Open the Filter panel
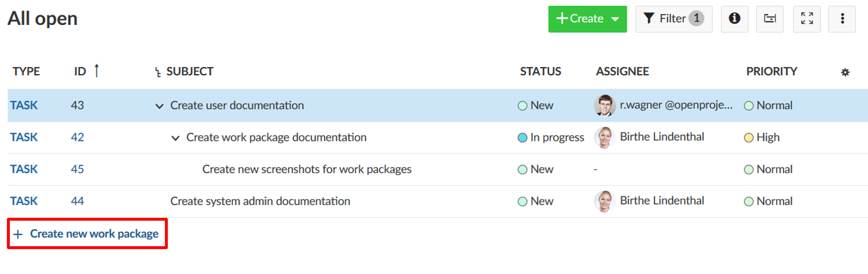 674,19
